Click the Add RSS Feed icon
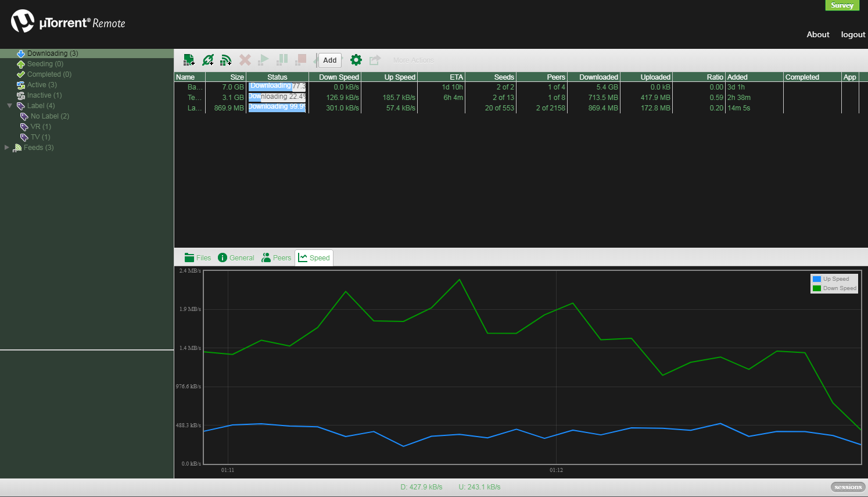The height and width of the screenshot is (497, 868). 226,59
